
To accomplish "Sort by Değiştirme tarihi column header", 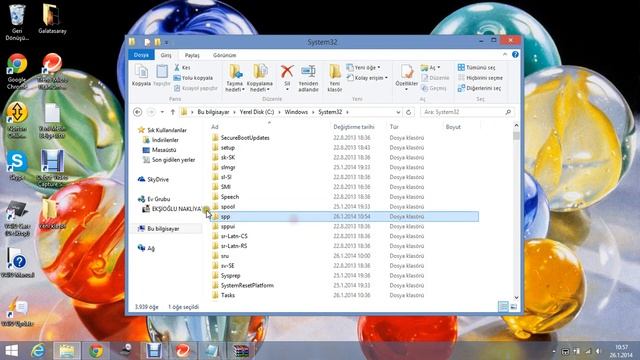I will tap(353, 127).
